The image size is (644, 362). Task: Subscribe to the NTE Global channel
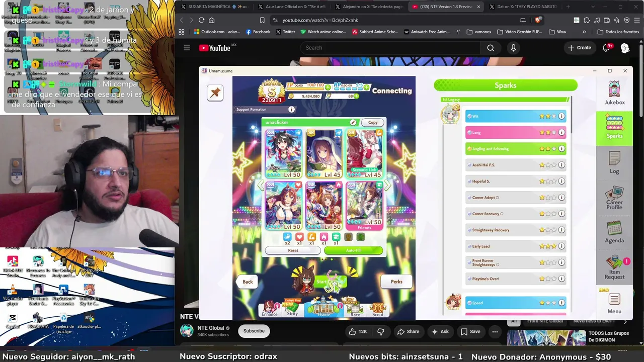(254, 331)
